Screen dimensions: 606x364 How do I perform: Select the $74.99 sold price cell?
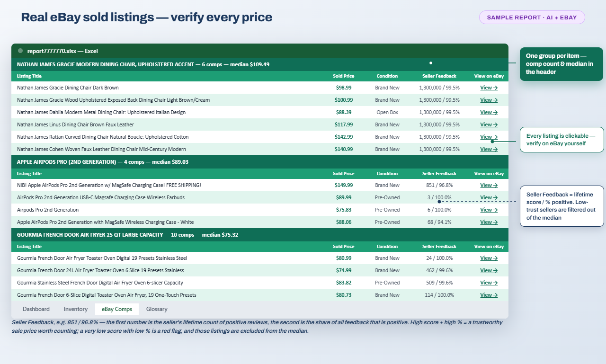click(x=344, y=270)
